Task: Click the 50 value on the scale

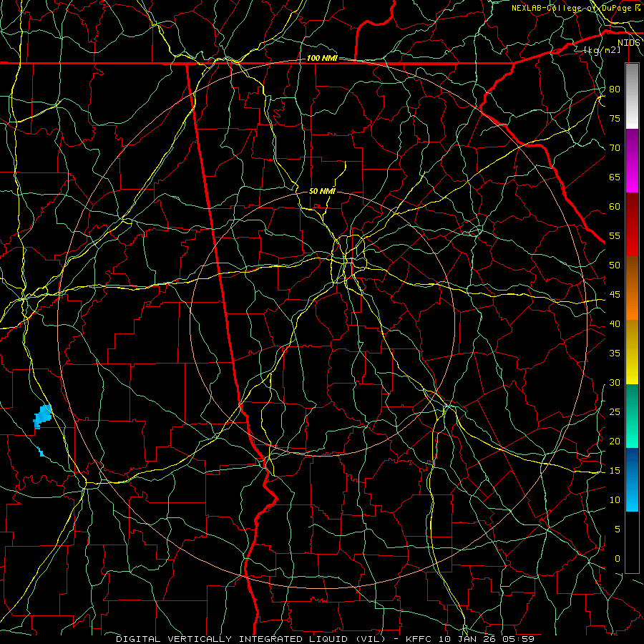Action: tap(615, 265)
